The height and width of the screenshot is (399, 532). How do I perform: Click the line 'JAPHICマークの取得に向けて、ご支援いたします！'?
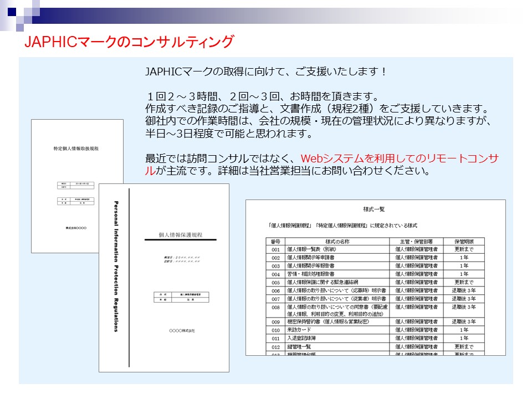tap(267, 71)
